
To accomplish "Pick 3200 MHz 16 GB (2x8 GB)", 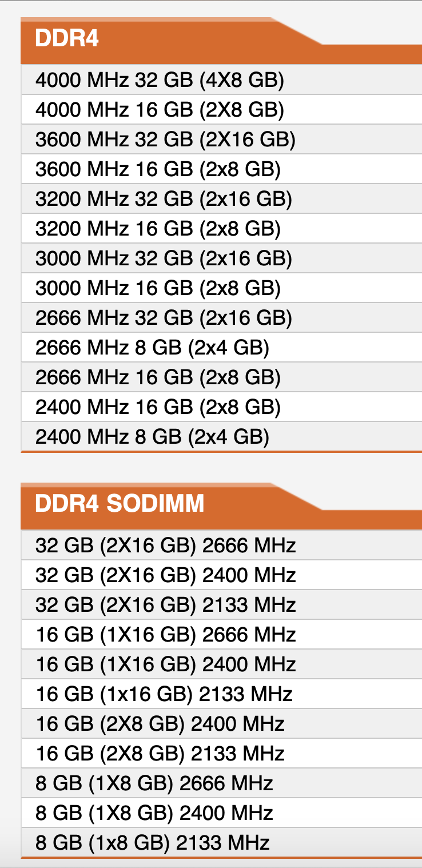I will [158, 229].
